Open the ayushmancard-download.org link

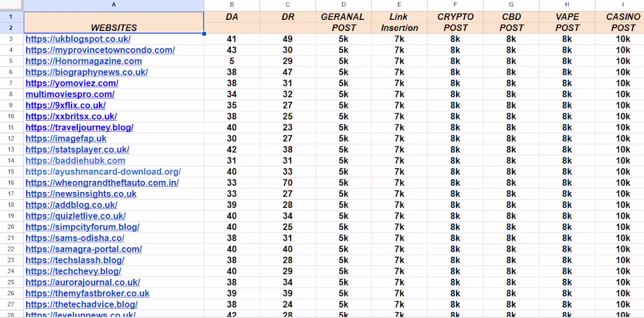point(103,172)
